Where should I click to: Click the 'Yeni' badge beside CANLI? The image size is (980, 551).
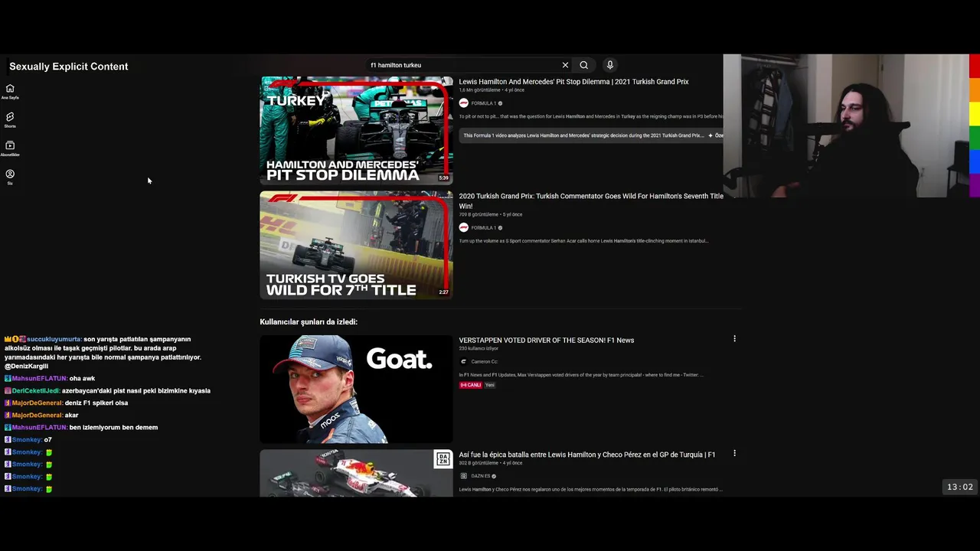pos(490,385)
